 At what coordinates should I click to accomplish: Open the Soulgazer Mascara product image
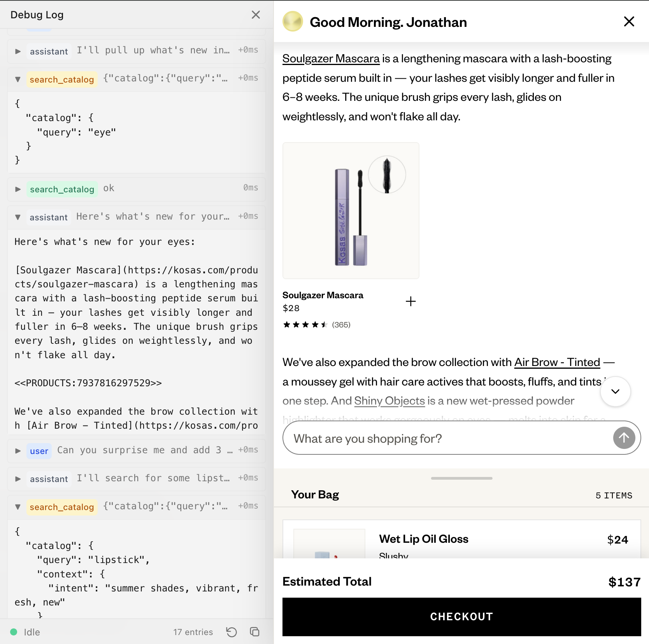coord(351,211)
